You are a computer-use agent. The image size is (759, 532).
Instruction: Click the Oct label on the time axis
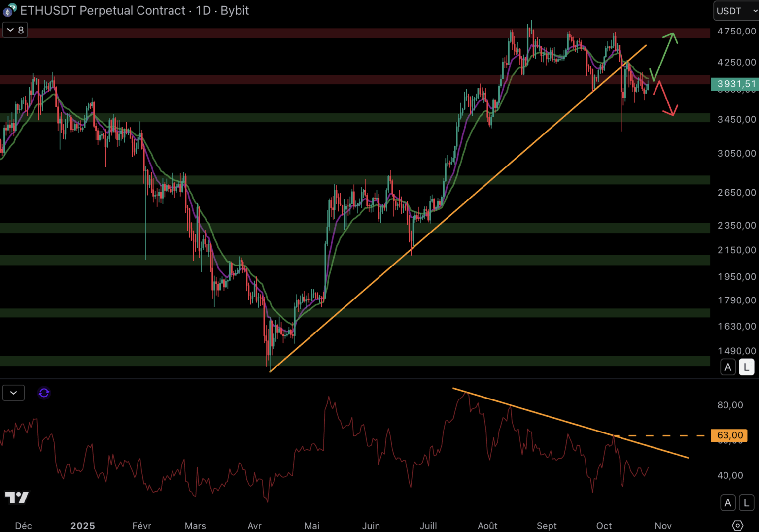coord(604,526)
